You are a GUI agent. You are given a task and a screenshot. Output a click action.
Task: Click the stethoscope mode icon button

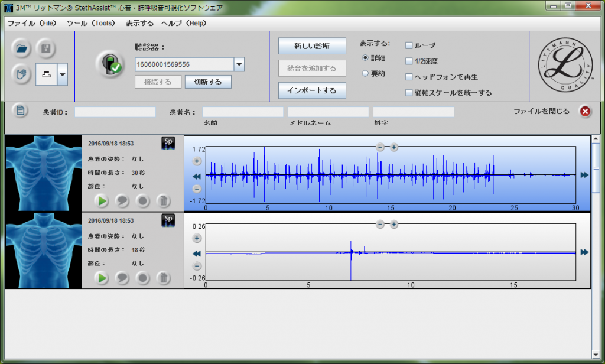click(46, 74)
